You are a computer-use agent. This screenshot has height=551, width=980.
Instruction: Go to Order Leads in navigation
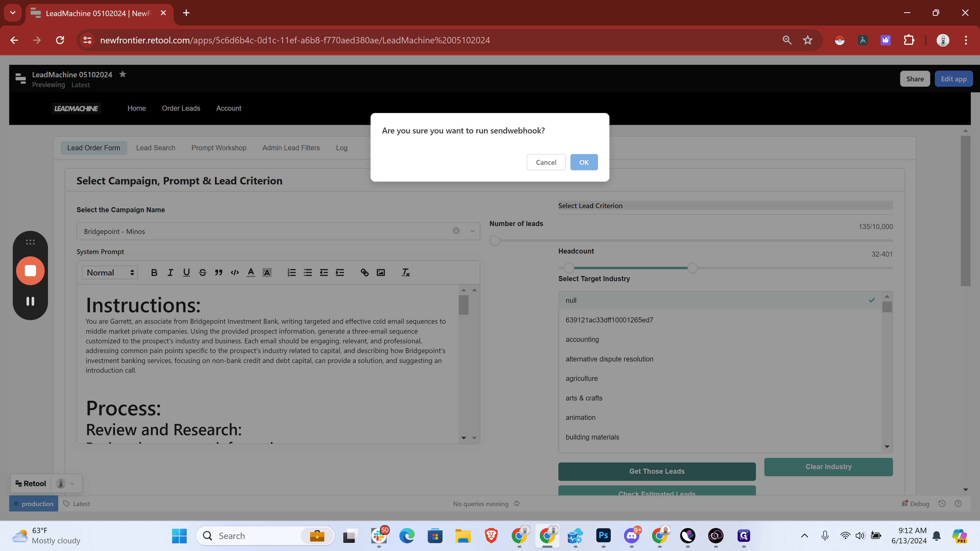tap(181, 108)
